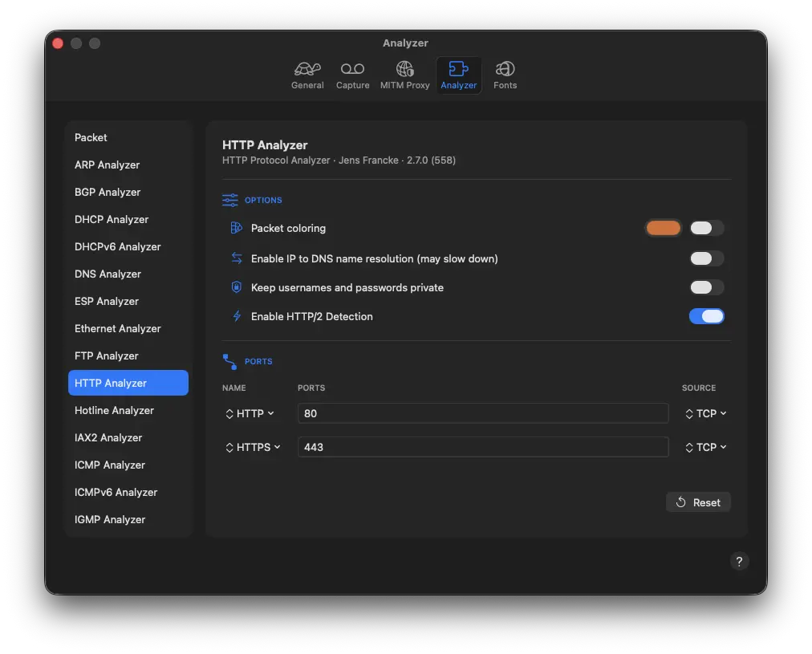Click the NAME column header
Viewport: 812px width, 654px height.
coord(234,388)
